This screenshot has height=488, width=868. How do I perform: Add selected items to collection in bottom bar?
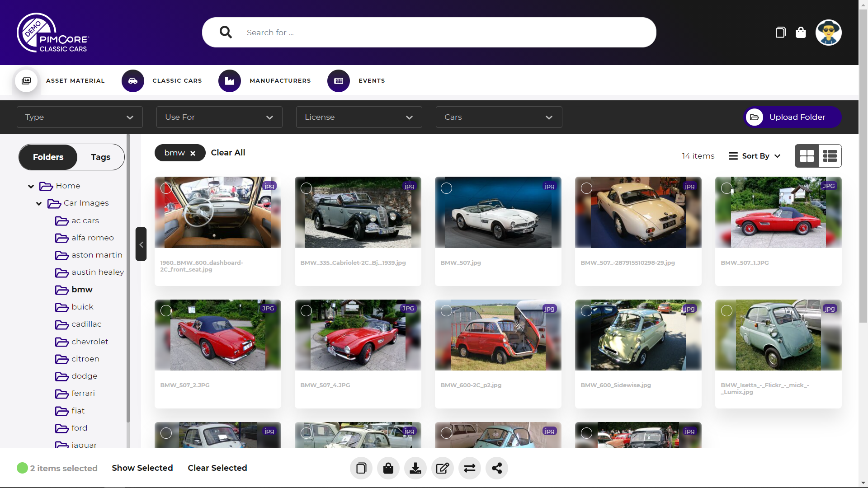coord(361,468)
